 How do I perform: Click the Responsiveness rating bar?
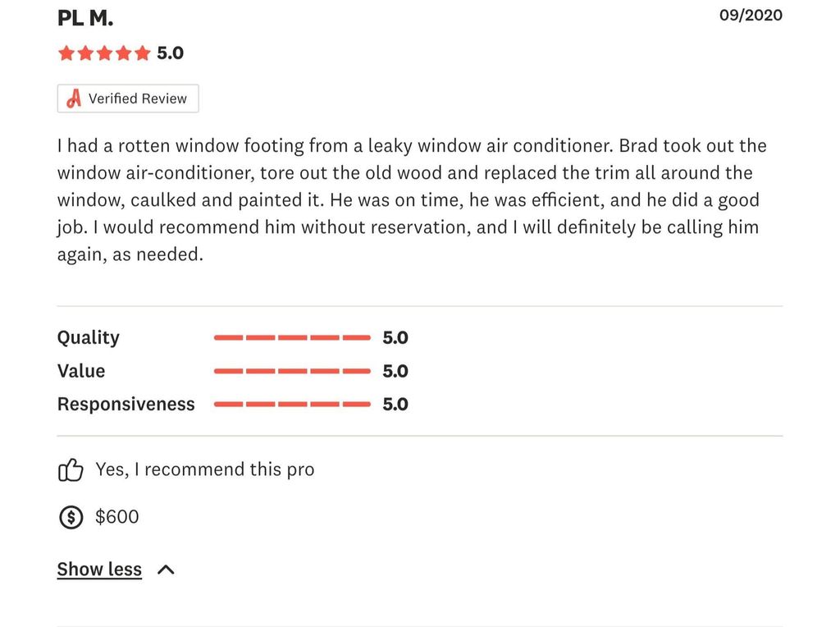[x=292, y=404]
